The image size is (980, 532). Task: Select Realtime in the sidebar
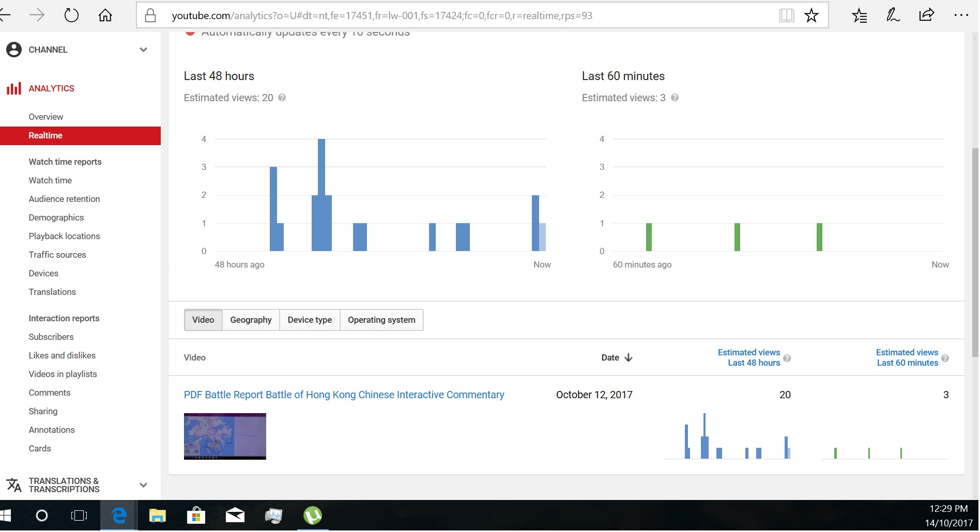(x=80, y=135)
